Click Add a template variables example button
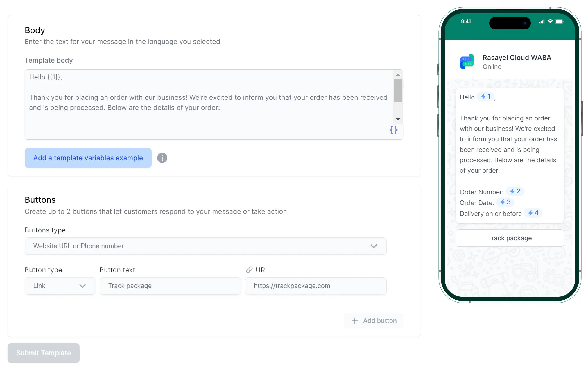 coord(88,158)
